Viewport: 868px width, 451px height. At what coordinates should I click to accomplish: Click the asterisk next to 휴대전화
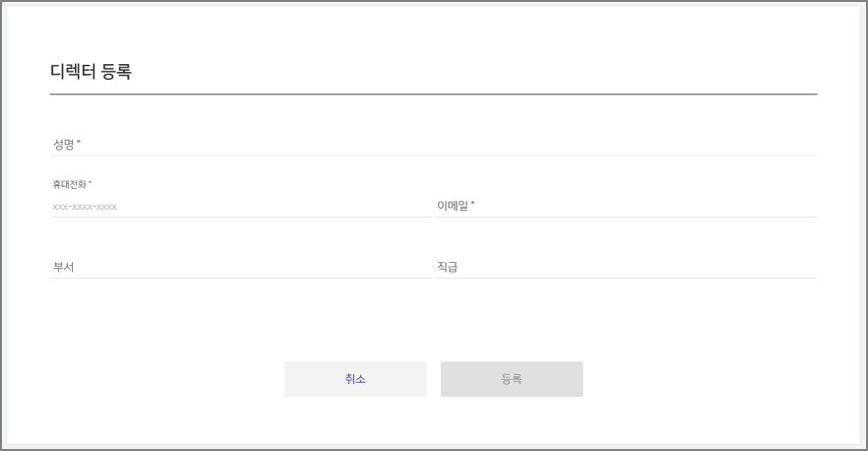point(90,183)
